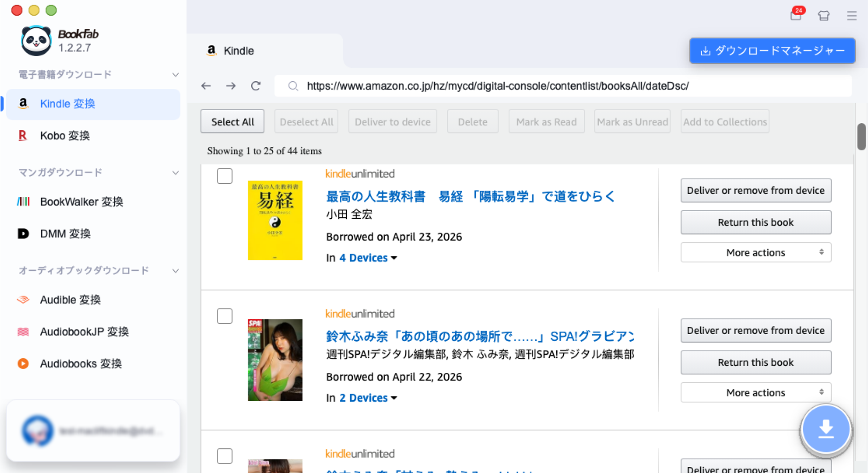This screenshot has width=868, height=473.
Task: Go forward with the right arrow
Action: click(x=231, y=86)
